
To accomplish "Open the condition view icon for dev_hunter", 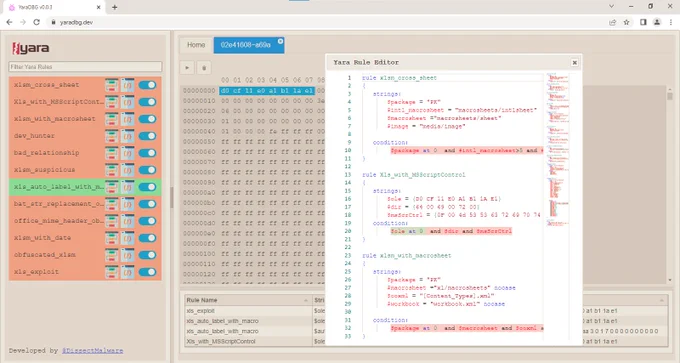I will 111,136.
